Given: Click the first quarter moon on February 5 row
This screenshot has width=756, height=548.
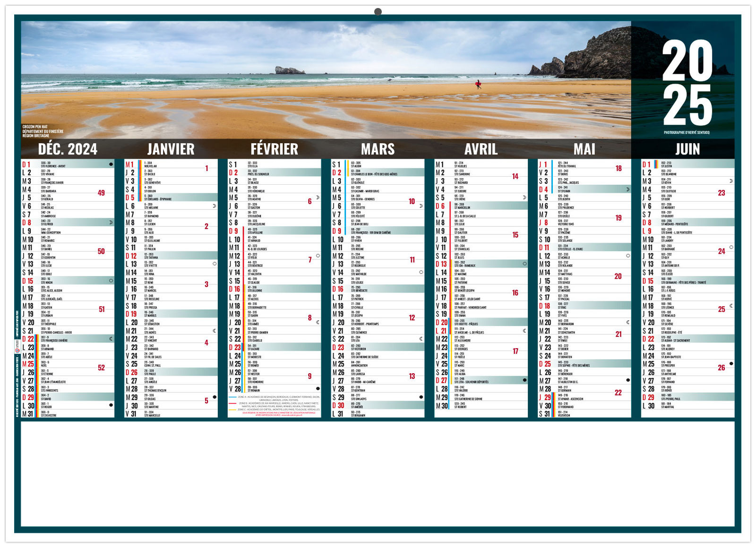Looking at the screenshot, I should pos(318,197).
